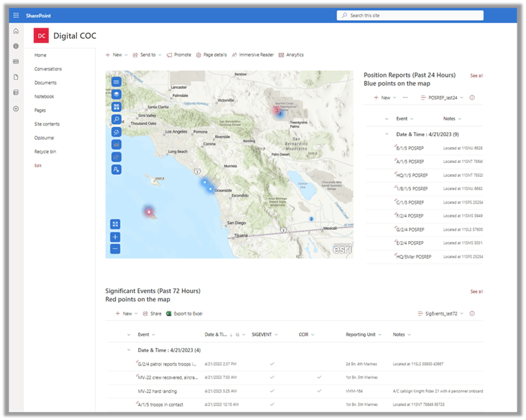526x420 pixels.
Task: Open the HQ/5Mar POSREP item
Action: (x=414, y=256)
